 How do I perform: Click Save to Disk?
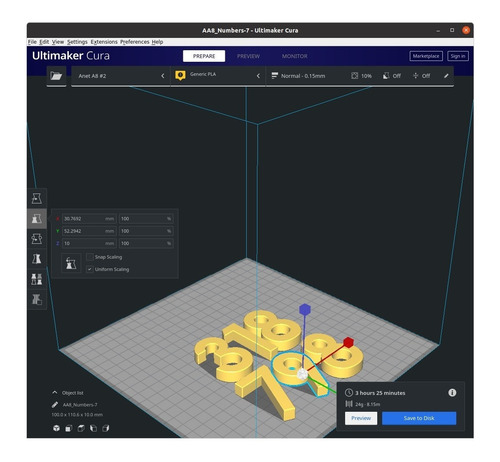pos(419,418)
